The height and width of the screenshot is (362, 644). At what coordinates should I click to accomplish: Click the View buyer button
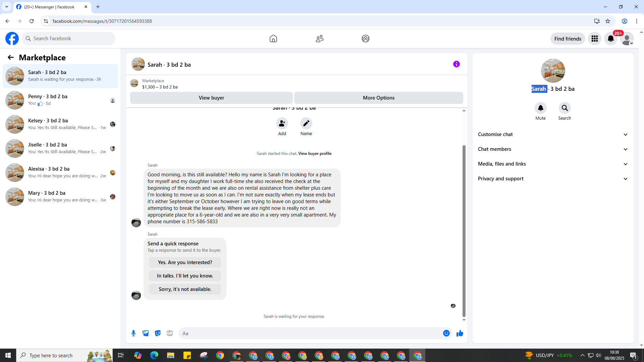(x=211, y=98)
